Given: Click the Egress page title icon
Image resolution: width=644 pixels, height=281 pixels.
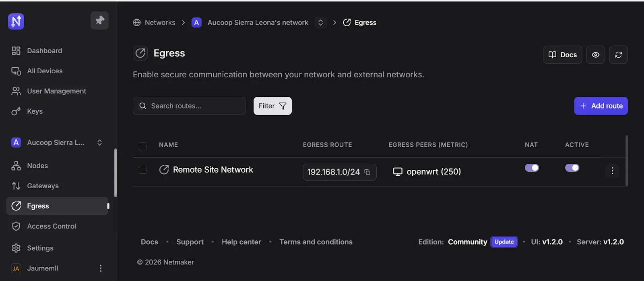Looking at the screenshot, I should (x=140, y=53).
